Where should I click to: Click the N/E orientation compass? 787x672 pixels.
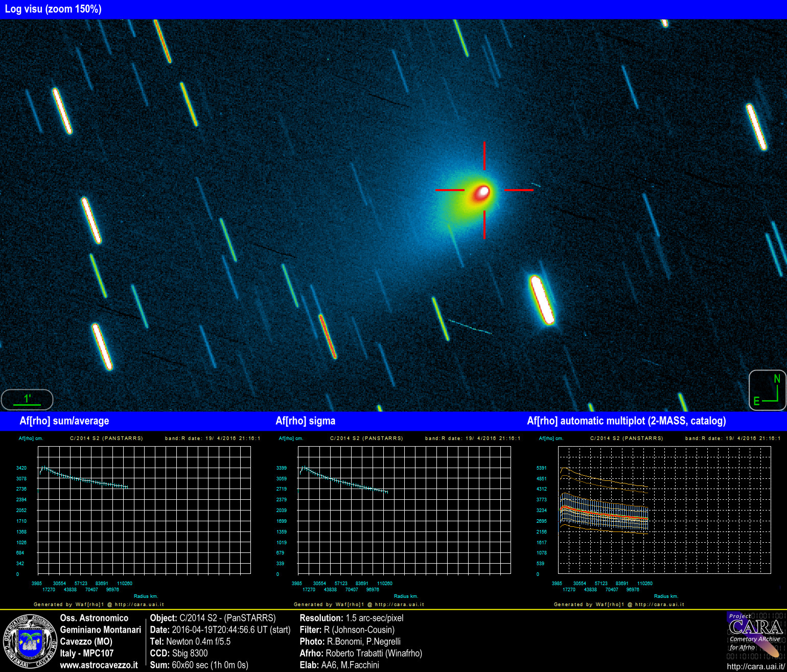pos(768,390)
